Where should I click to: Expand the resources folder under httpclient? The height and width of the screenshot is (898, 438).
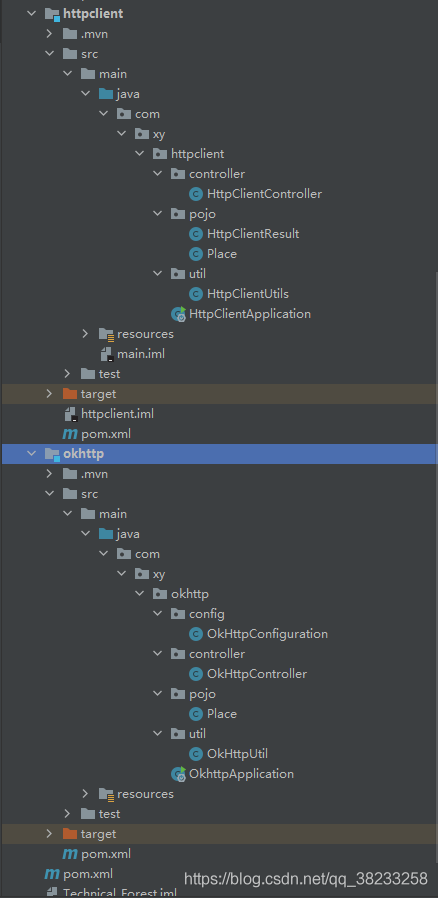85,333
